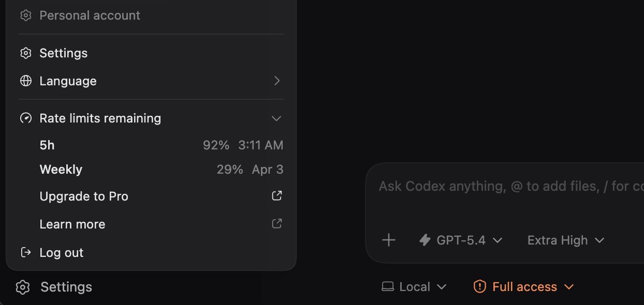Click the external link icon for Learn more
This screenshot has height=305, width=644.
click(x=277, y=224)
